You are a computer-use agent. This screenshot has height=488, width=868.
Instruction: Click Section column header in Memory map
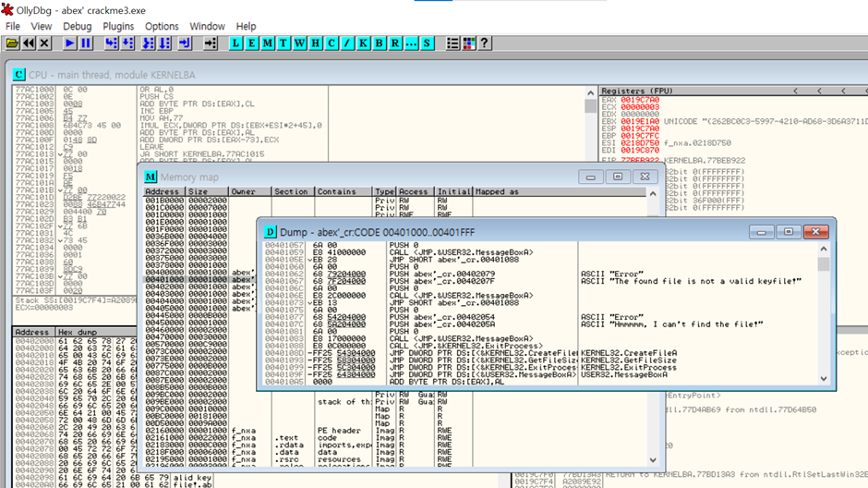point(293,191)
